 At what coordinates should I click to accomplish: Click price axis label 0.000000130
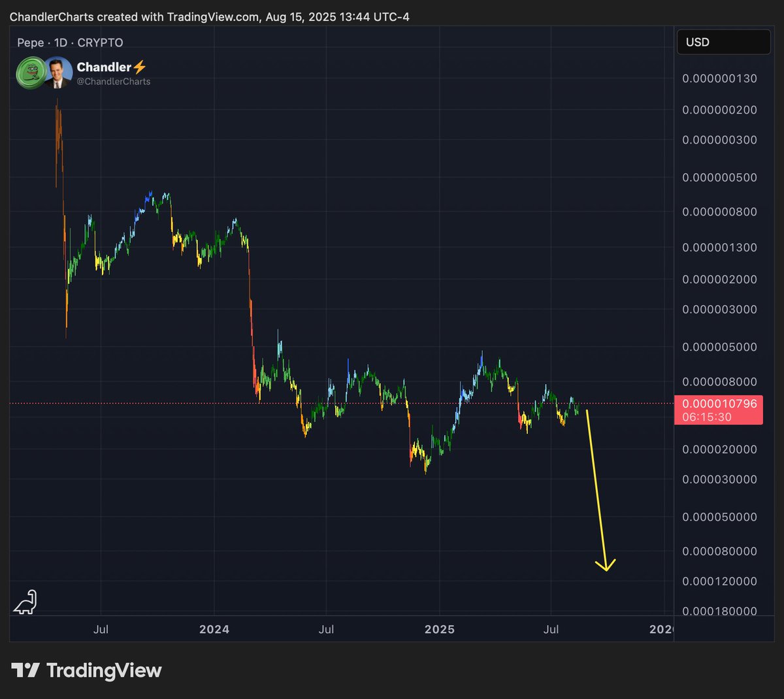click(x=719, y=78)
